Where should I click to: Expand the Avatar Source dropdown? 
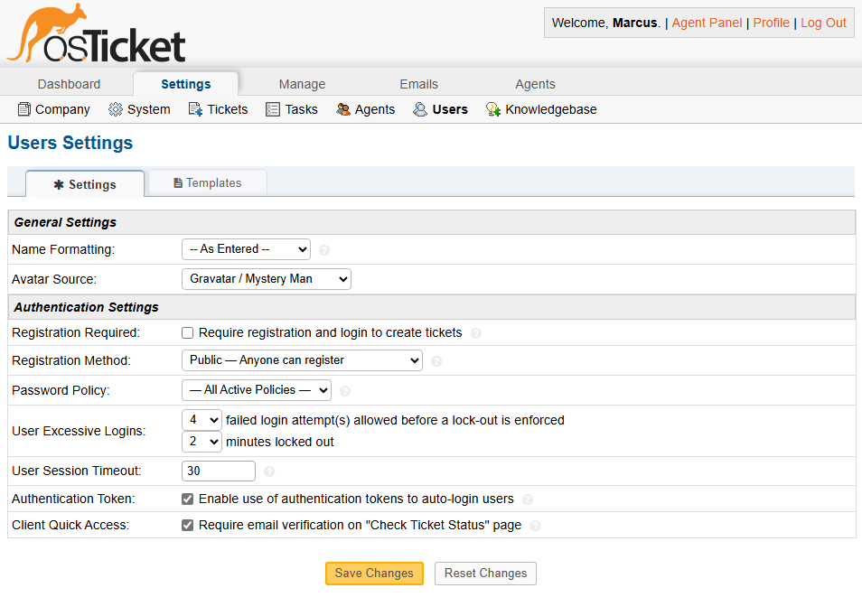(266, 279)
